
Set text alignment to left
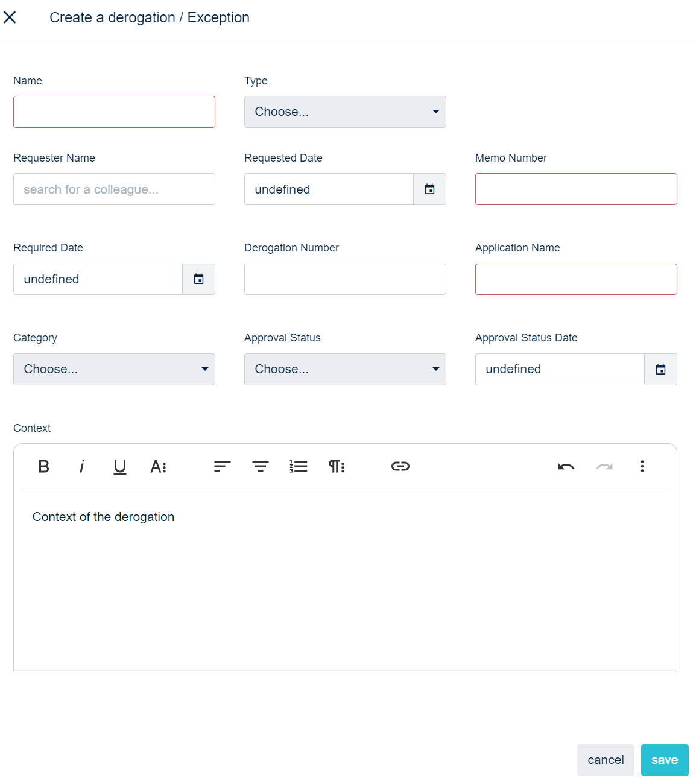coord(222,466)
